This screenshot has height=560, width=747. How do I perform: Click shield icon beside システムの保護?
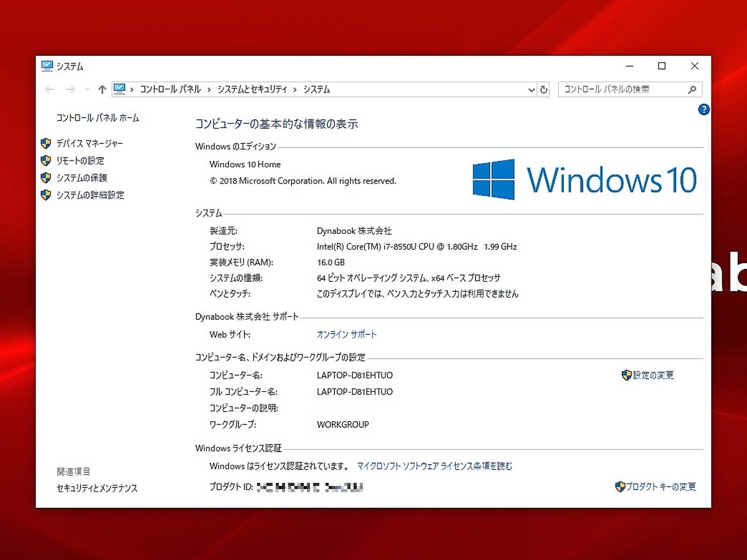45,178
